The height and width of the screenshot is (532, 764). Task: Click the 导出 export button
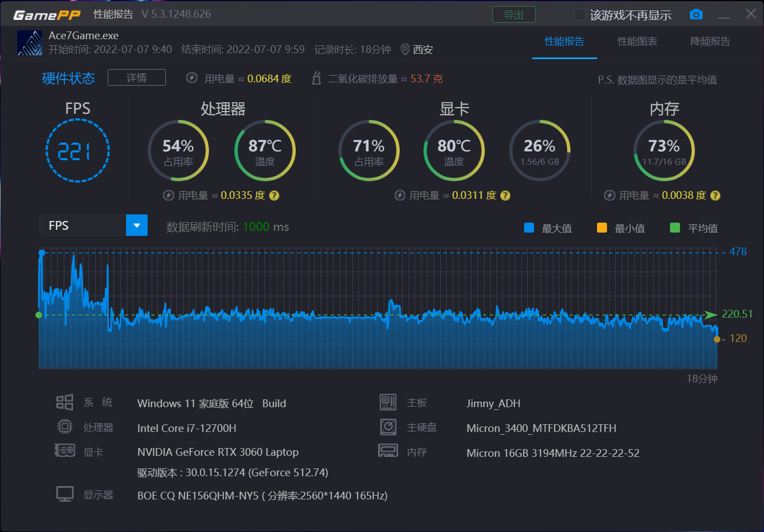coord(514,15)
